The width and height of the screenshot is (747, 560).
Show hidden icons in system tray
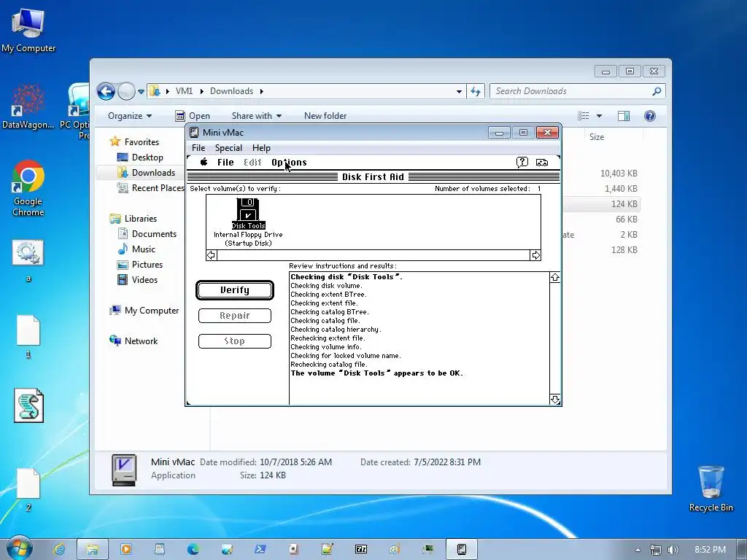click(638, 550)
